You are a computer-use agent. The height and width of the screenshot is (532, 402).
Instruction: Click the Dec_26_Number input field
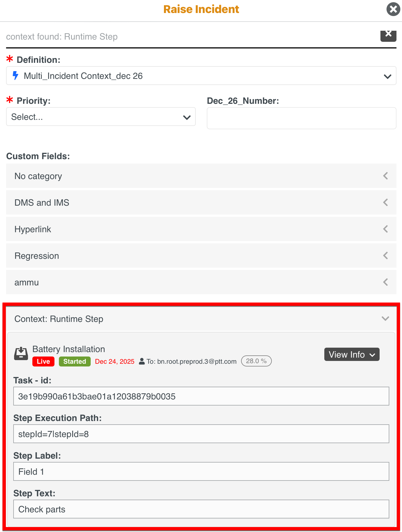[301, 118]
